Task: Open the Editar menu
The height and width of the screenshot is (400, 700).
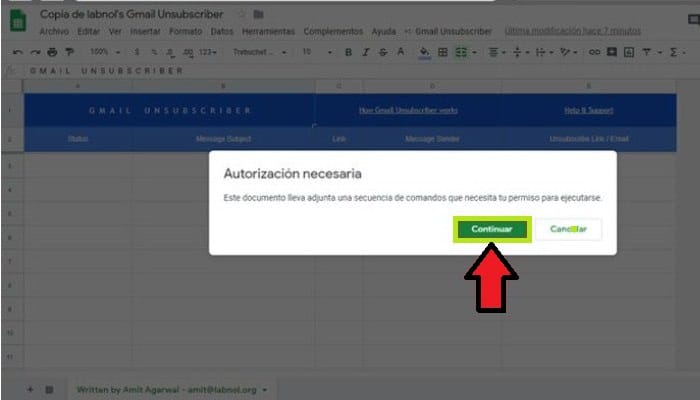Action: click(x=88, y=31)
